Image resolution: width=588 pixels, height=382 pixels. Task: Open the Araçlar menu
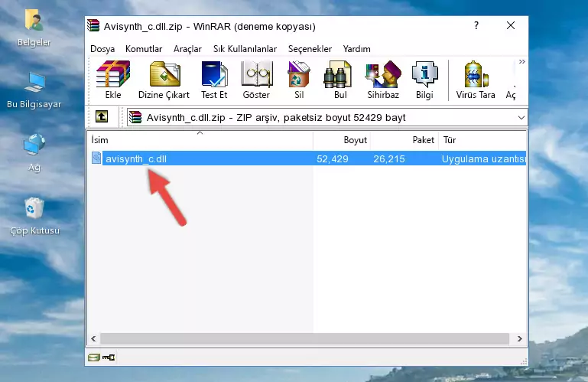[187, 49]
